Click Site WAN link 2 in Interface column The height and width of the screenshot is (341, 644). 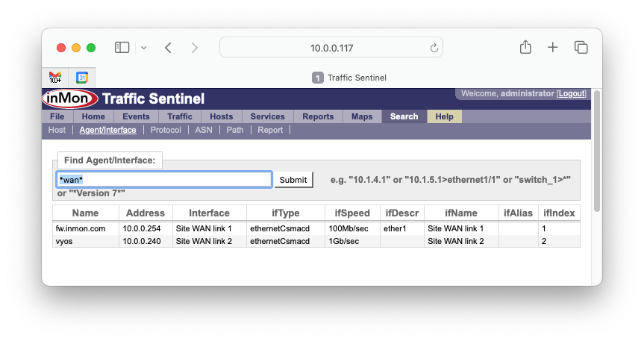204,242
